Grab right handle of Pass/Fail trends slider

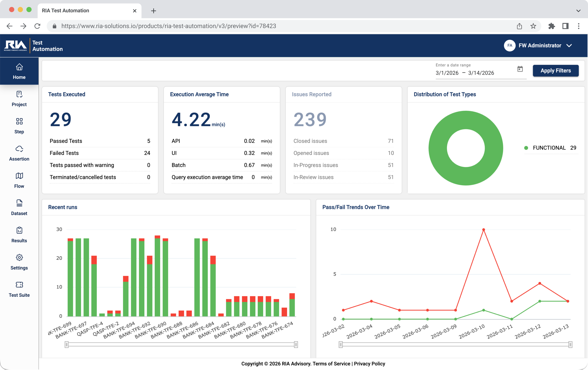click(570, 345)
